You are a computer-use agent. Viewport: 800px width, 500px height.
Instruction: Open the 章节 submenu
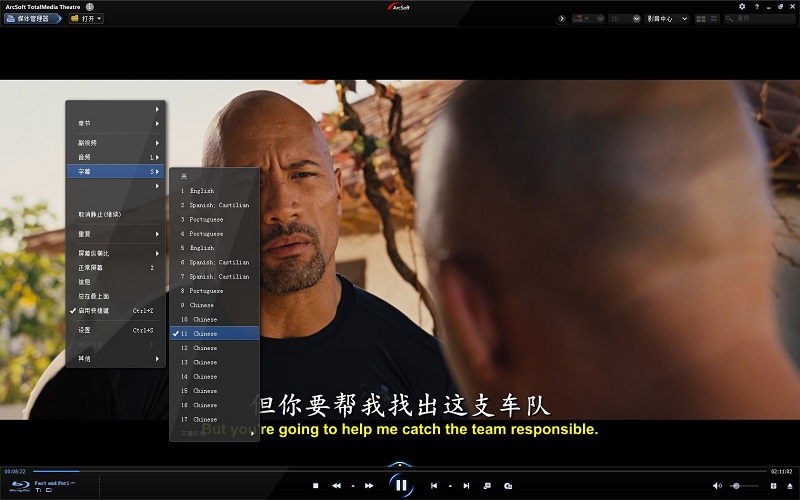[116, 123]
